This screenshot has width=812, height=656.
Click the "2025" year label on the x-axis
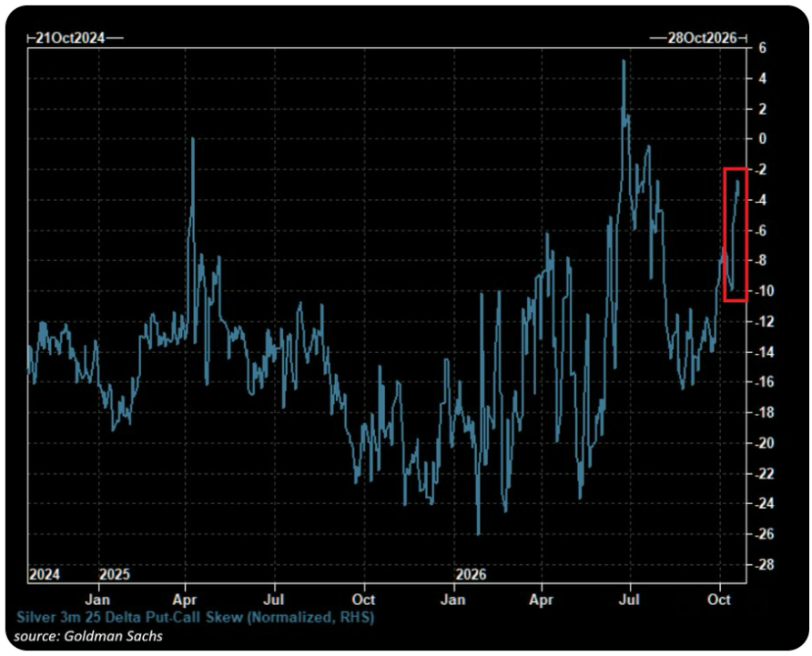pos(115,574)
